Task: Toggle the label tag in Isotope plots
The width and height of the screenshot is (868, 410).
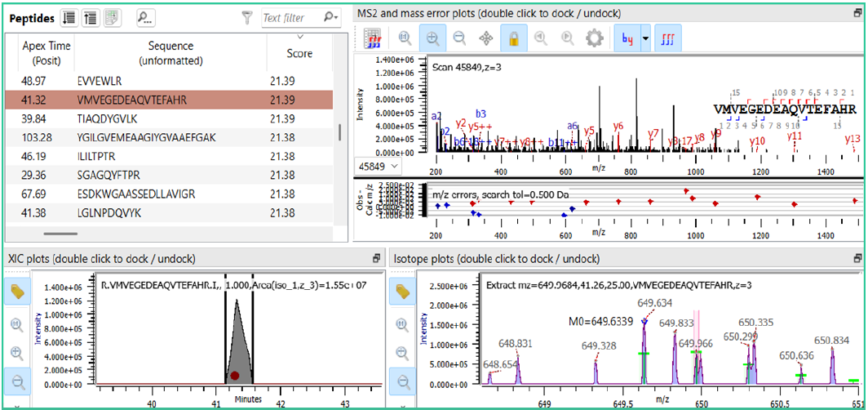Action: click(401, 292)
